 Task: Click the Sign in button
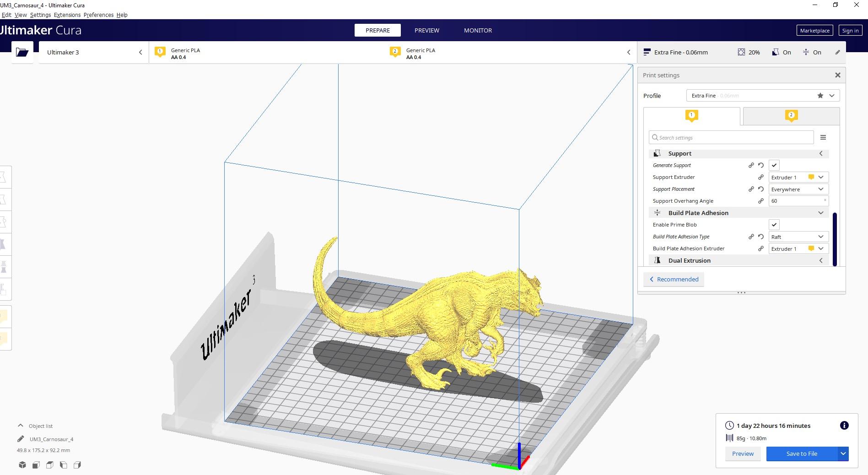(x=850, y=31)
